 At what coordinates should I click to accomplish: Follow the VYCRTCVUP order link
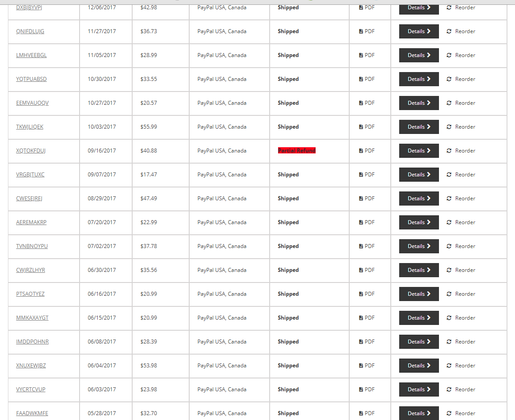[x=31, y=389]
